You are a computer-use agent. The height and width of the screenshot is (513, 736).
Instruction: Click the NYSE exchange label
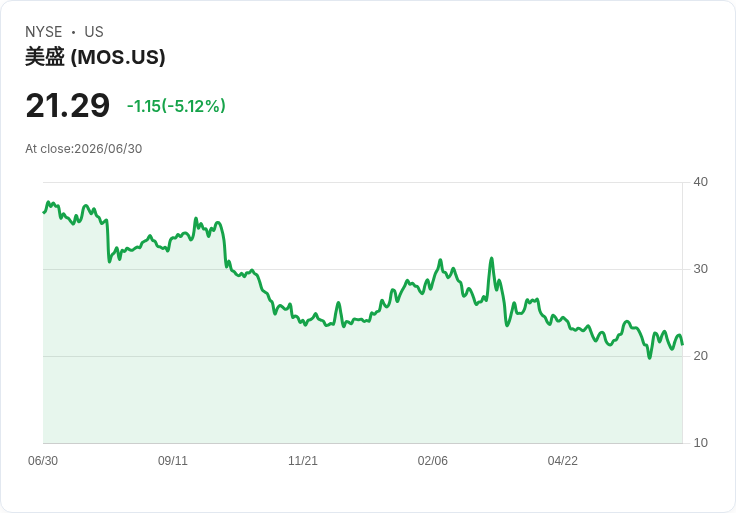pos(44,32)
